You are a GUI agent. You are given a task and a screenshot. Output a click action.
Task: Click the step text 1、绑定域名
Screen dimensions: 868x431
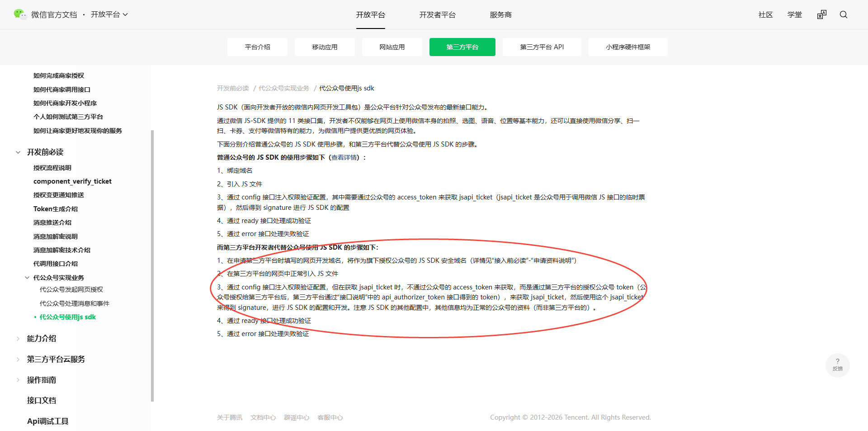[x=235, y=171]
